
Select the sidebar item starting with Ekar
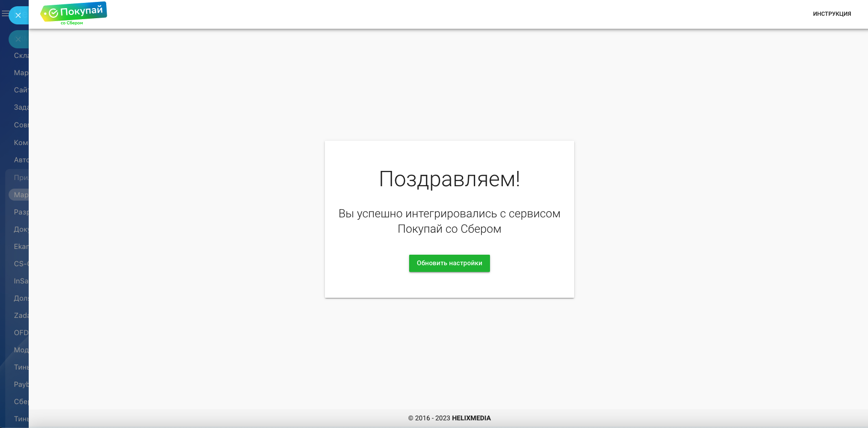tap(21, 247)
